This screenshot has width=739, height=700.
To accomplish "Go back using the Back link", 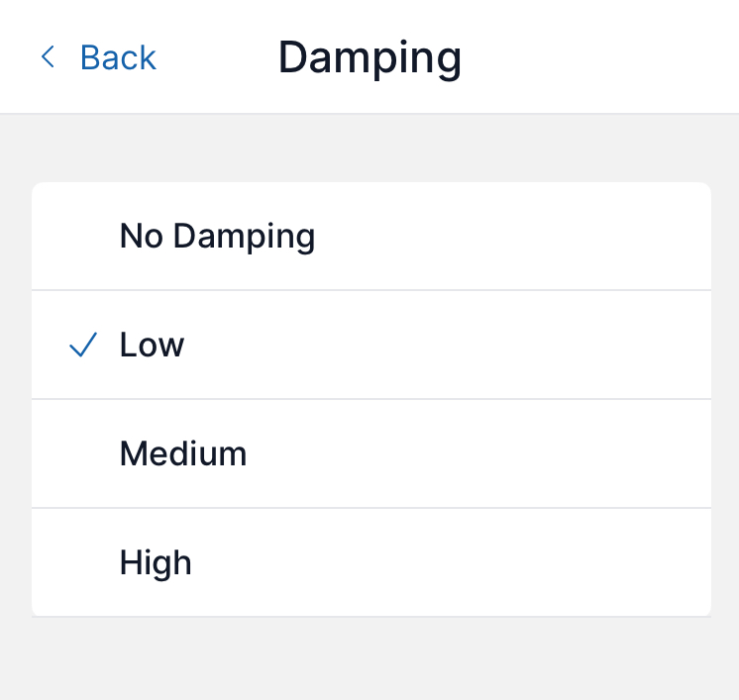I will [x=118, y=57].
